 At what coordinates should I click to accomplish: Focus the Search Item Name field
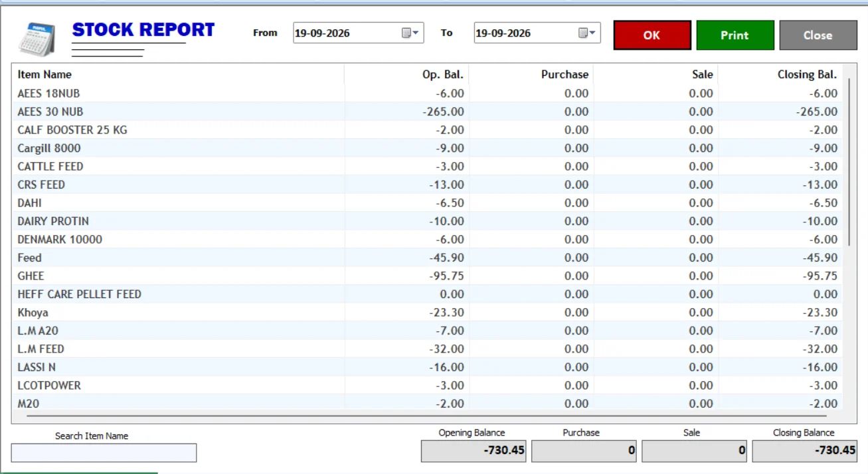104,453
